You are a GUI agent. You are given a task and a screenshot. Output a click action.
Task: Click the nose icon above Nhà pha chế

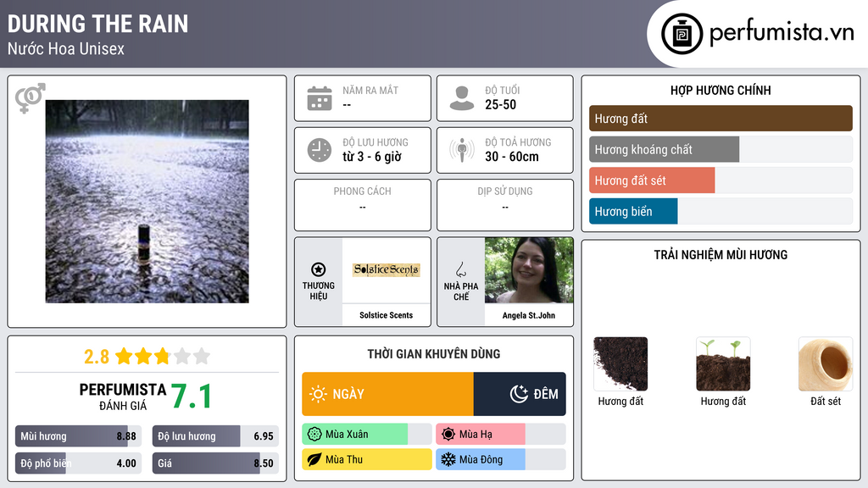pyautogui.click(x=460, y=269)
